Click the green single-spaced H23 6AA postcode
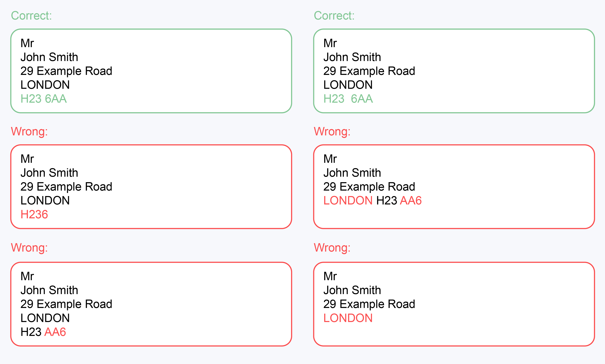605x364 pixels. (x=43, y=99)
